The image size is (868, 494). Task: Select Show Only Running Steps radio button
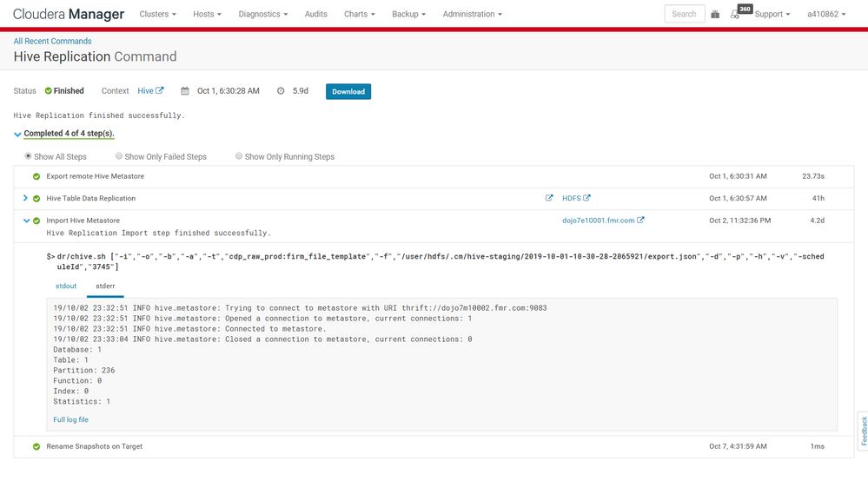pos(239,156)
